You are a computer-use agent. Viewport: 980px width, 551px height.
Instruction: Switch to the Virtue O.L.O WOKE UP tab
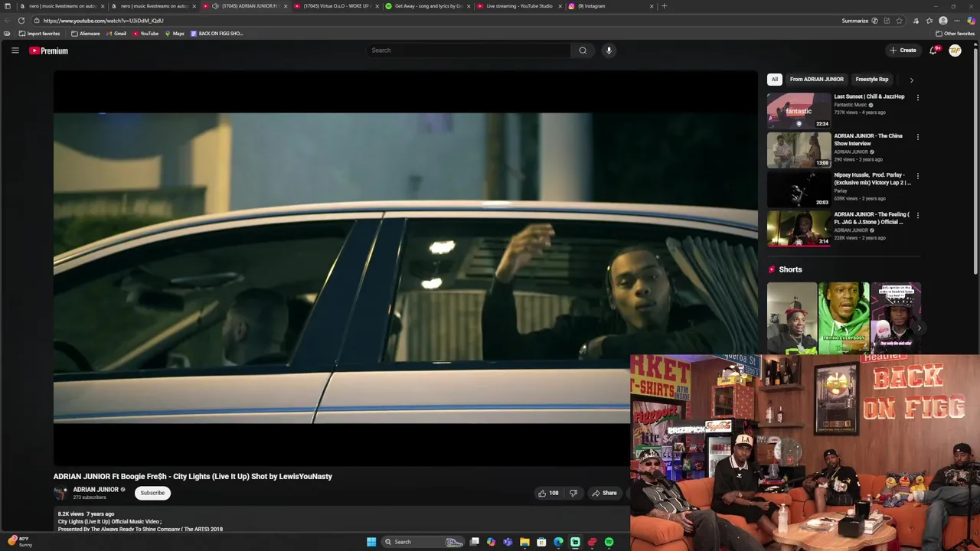(x=335, y=6)
